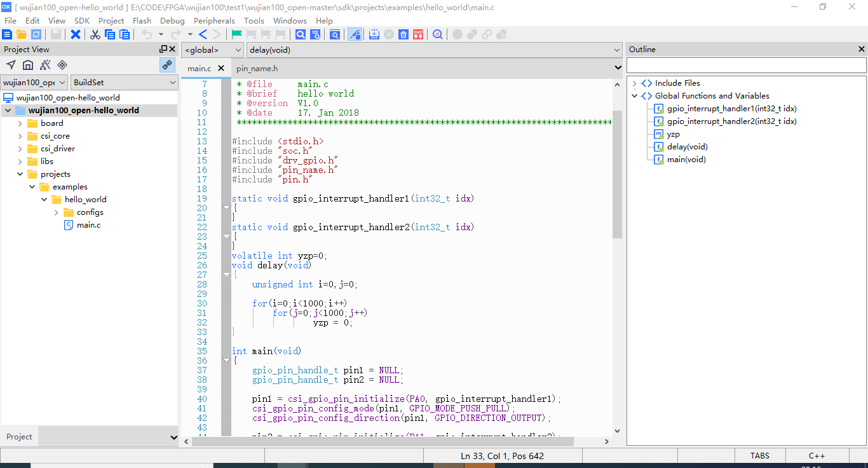The image size is (868, 468).
Task: Jump to main(void) in Outline
Action: pos(686,160)
